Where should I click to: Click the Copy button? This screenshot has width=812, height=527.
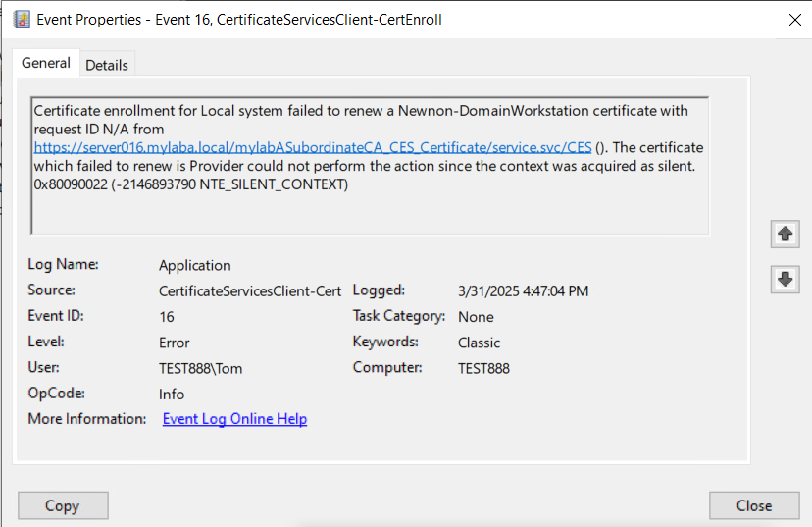(63, 505)
